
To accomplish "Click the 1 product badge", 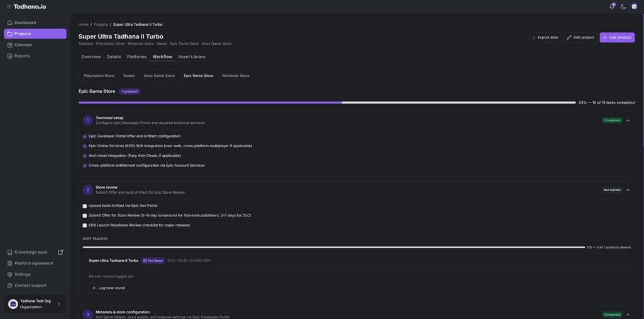I will click(x=130, y=92).
